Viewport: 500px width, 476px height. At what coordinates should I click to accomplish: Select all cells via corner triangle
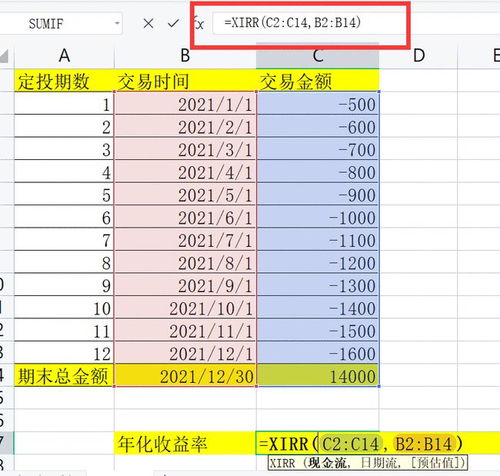pos(4,56)
